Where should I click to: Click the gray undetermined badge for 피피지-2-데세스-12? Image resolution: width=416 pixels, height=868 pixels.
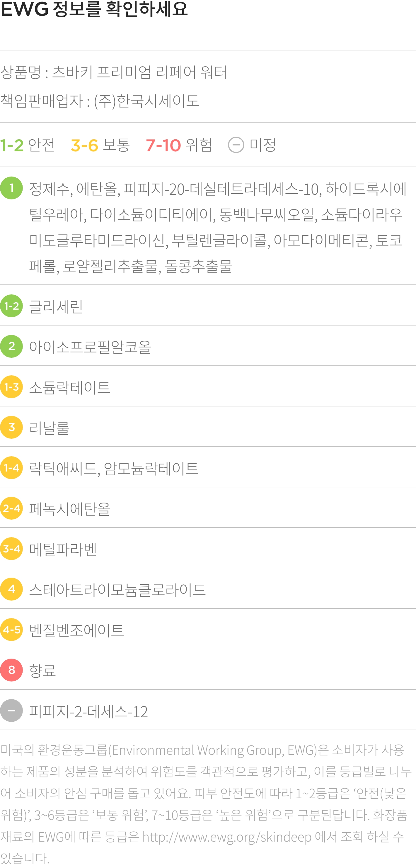pyautogui.click(x=11, y=710)
